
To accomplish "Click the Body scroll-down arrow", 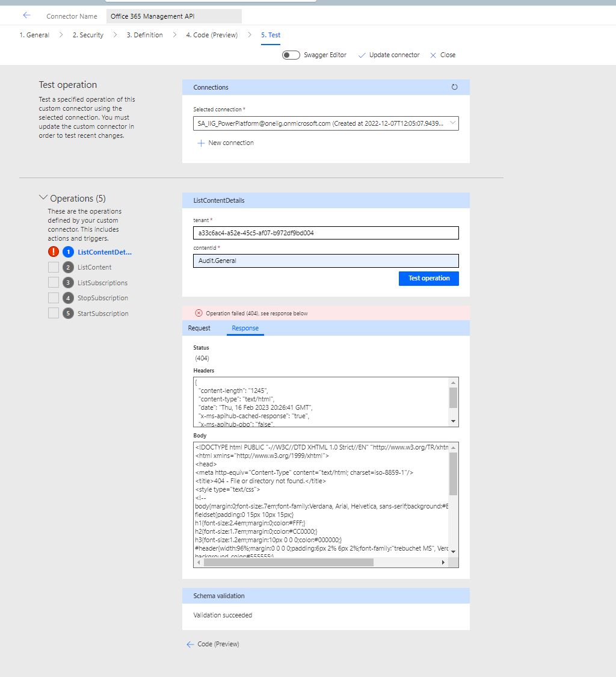I will click(453, 552).
